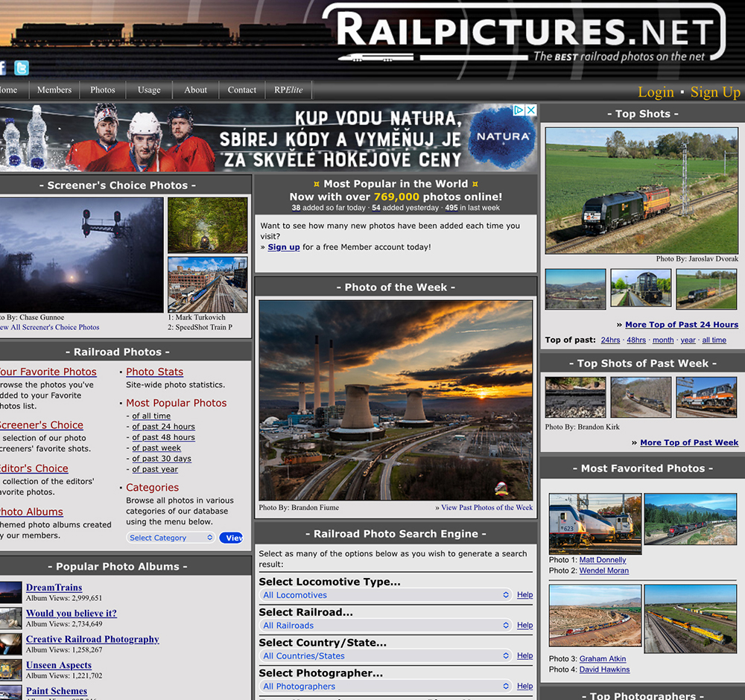Go to the Usage menu item
This screenshot has height=700, width=745.
tap(149, 90)
